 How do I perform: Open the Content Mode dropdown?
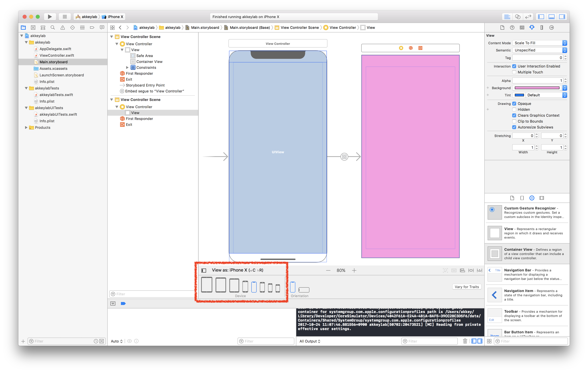540,43
